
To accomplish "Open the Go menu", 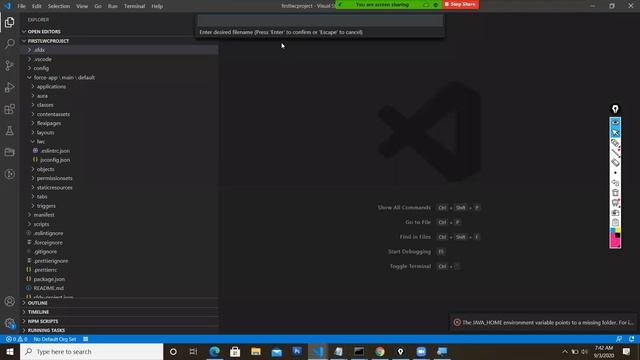I will pos(98,6).
